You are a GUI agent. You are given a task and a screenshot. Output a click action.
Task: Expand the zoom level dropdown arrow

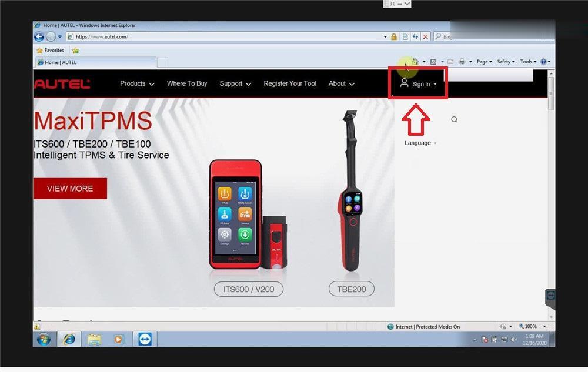coord(544,326)
